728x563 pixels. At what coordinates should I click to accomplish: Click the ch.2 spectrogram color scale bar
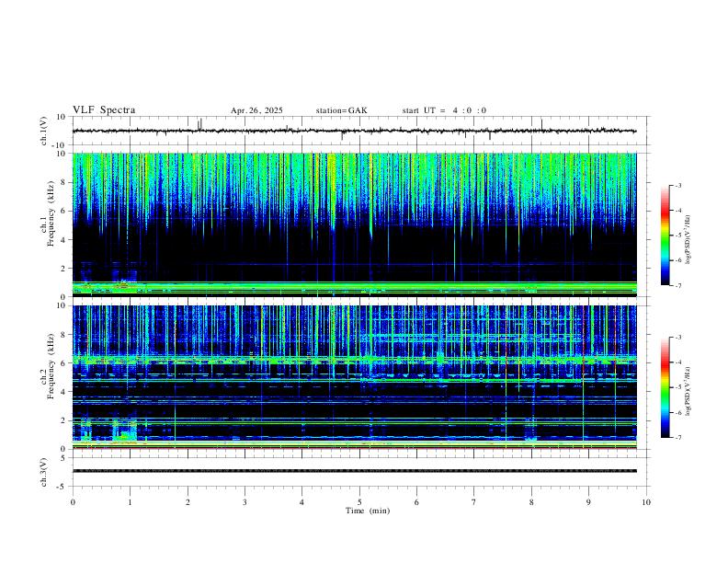[x=665, y=387]
